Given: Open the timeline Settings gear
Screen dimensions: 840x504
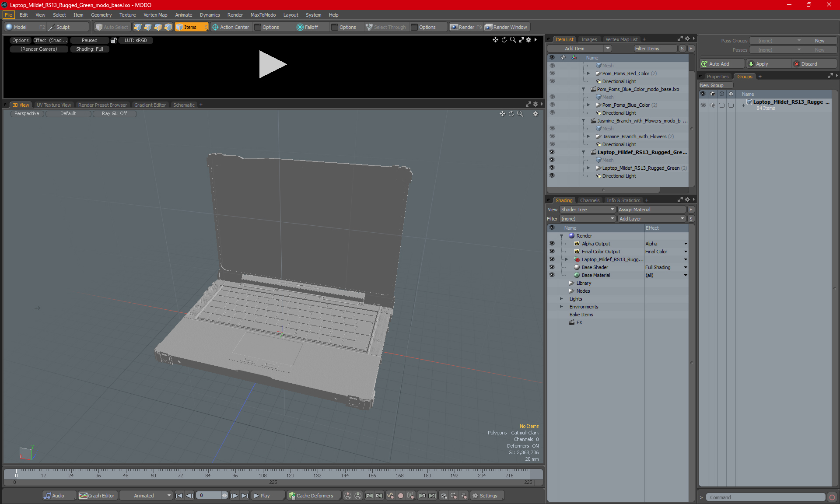Looking at the screenshot, I should (x=475, y=496).
